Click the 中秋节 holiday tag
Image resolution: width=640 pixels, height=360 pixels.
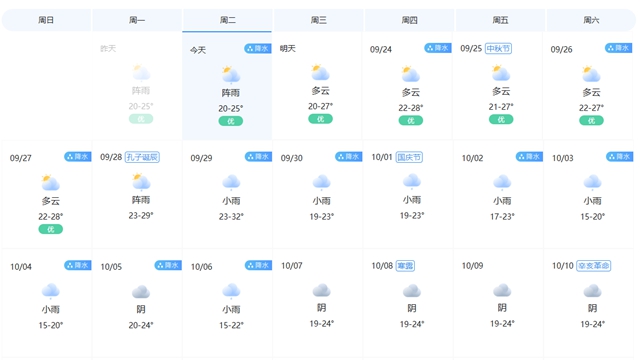click(x=498, y=49)
